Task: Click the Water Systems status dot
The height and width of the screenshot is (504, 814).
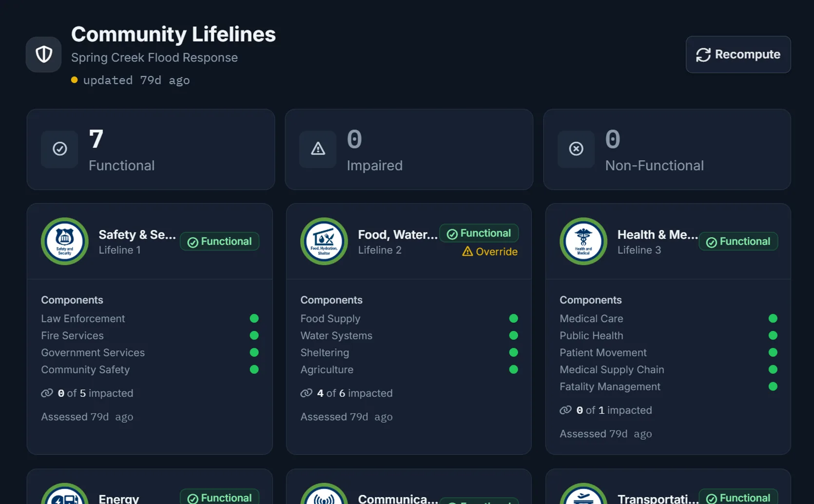Action: click(x=513, y=335)
